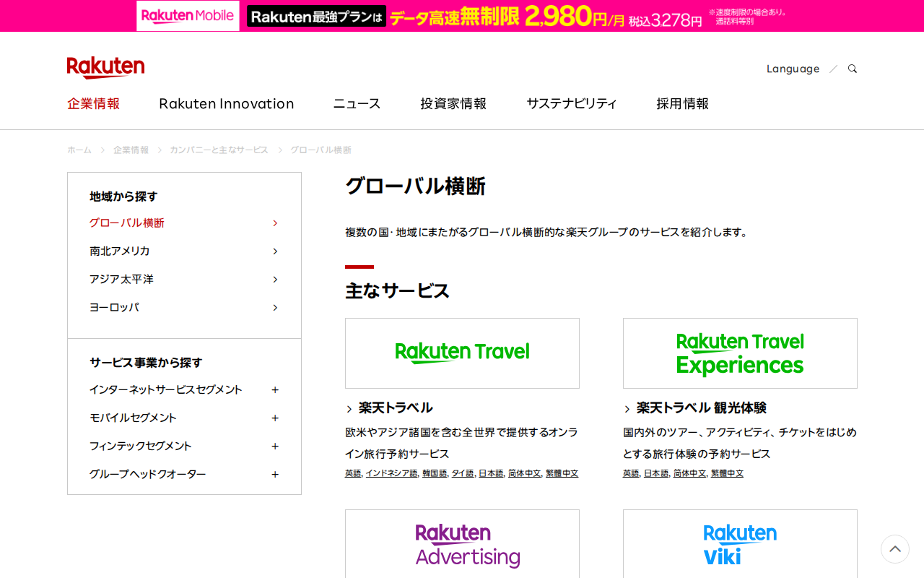
Task: Click the インターネットサービスセグメント label
Action: pos(166,389)
